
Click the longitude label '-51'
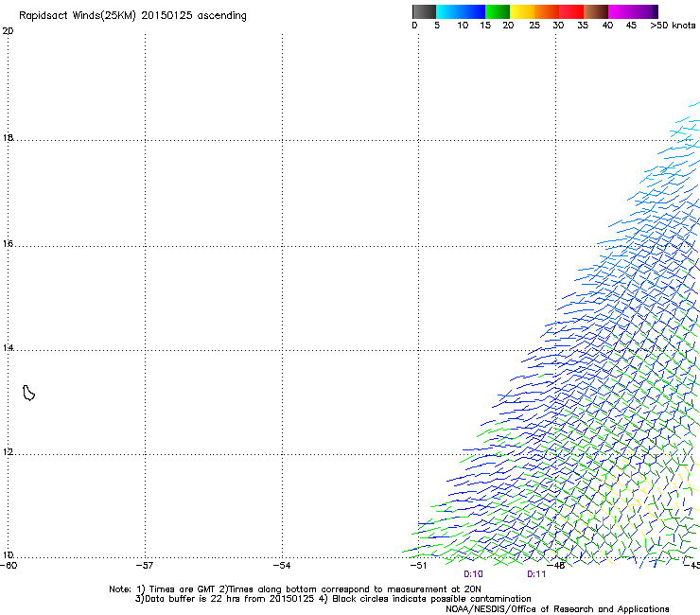[x=418, y=566]
